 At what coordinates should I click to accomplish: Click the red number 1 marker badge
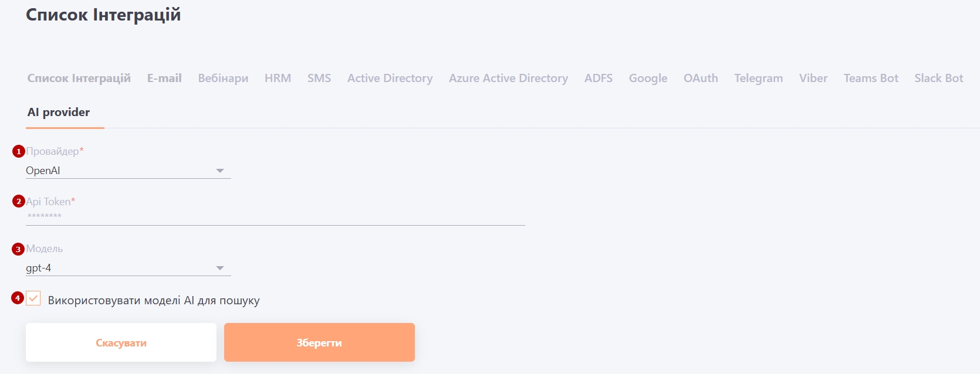pos(19,152)
